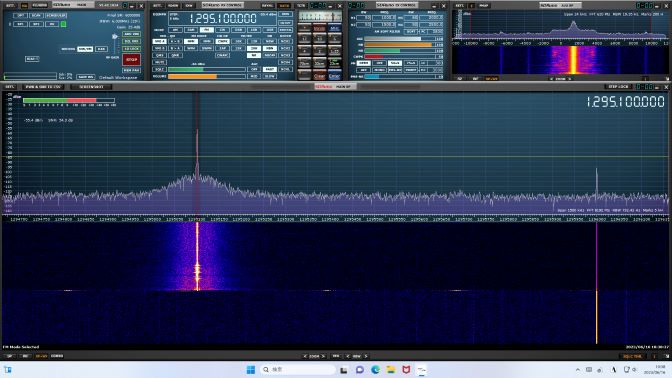This screenshot has height=378, width=672.
Task: Open Microsoft Edge from taskbar
Action: pyautogui.click(x=375, y=369)
